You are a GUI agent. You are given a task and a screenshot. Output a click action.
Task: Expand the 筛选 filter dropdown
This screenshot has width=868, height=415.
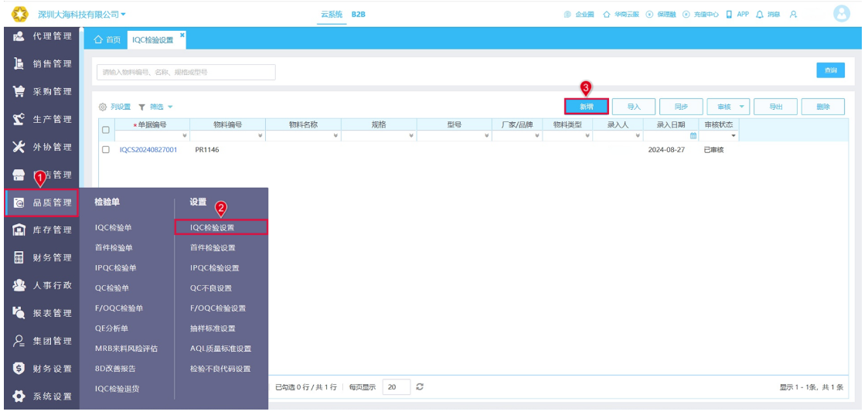(x=155, y=107)
